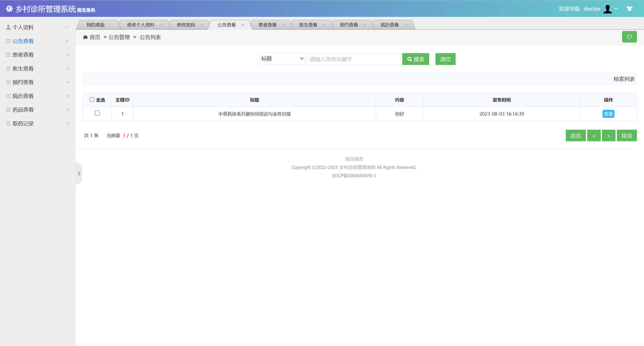
Task: Click the 搜索 search button
Action: click(x=416, y=59)
